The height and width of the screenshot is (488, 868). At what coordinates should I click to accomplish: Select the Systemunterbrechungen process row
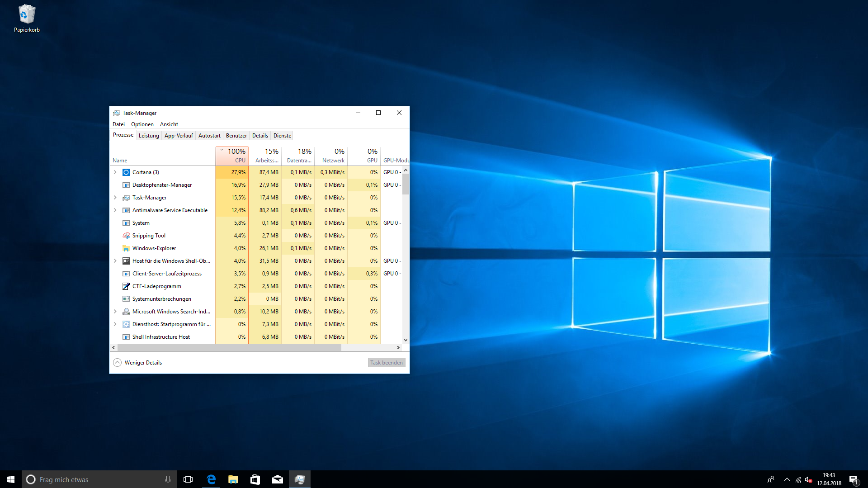tap(256, 299)
